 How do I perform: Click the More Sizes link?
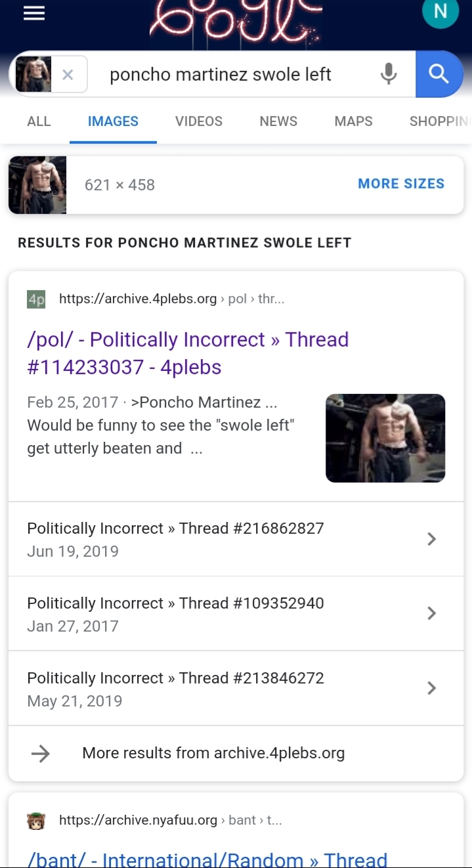pos(400,184)
